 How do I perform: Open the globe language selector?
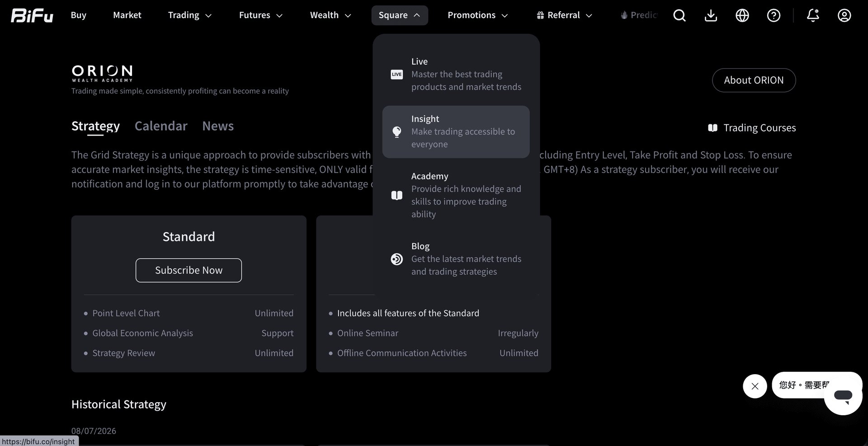tap(742, 15)
